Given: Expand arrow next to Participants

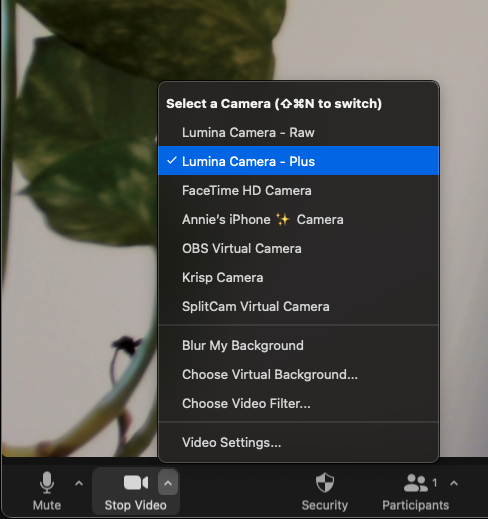Looking at the screenshot, I should click(454, 483).
